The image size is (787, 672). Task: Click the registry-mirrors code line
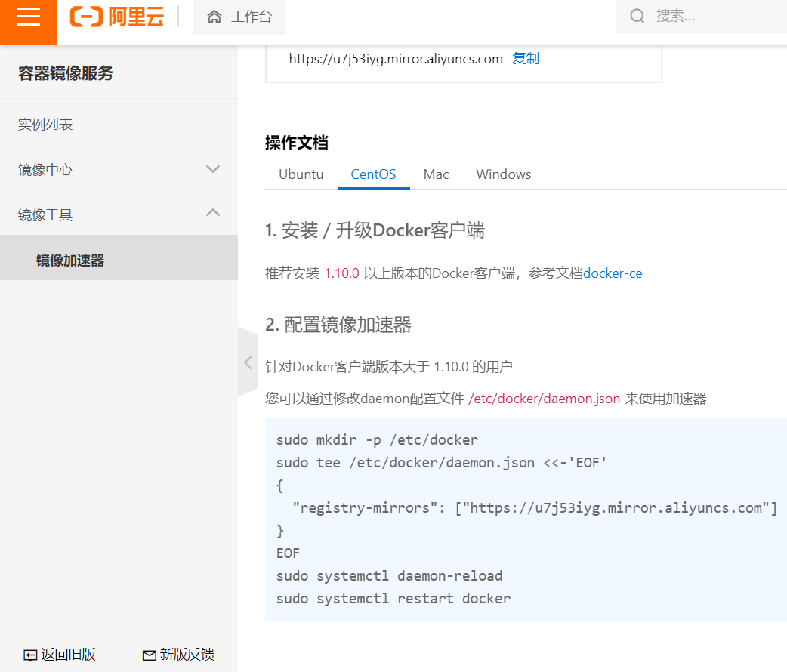[x=535, y=507]
